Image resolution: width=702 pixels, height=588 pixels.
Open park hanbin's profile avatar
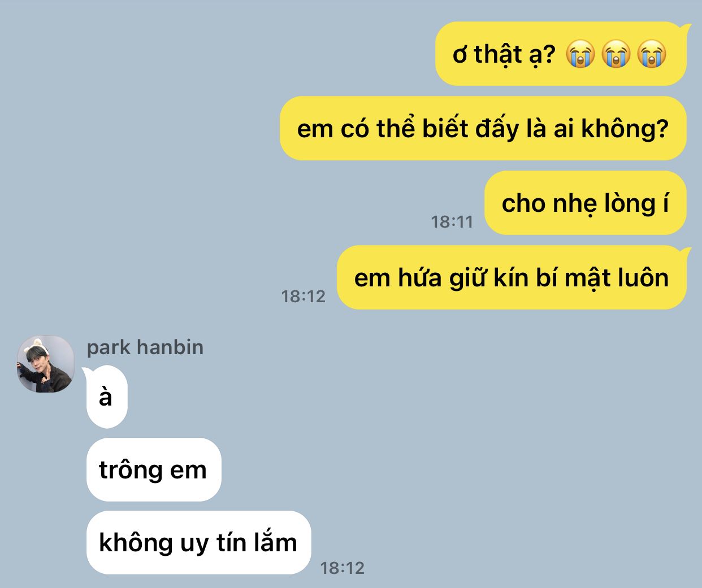[x=46, y=364]
